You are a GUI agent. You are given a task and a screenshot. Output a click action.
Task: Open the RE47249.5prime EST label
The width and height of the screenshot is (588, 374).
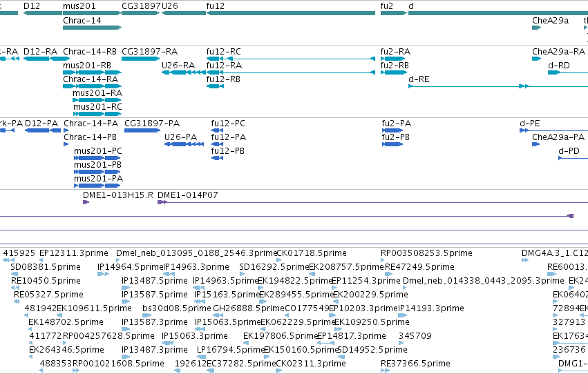[x=419, y=267]
